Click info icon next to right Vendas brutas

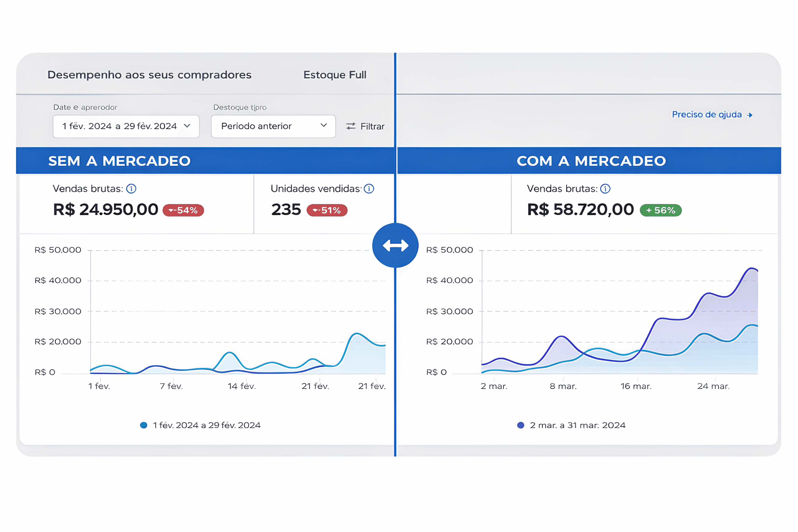click(x=605, y=189)
